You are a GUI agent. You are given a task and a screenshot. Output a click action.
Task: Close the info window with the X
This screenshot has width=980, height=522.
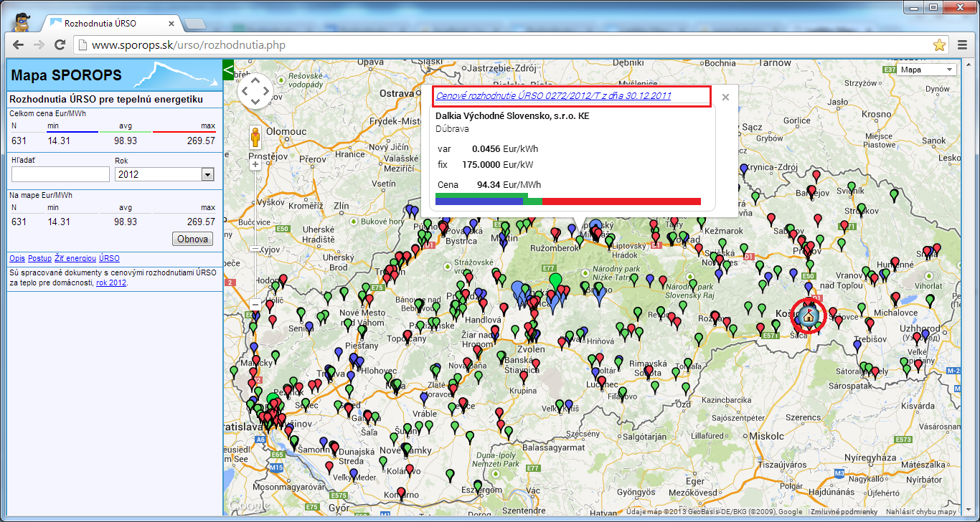coord(725,97)
